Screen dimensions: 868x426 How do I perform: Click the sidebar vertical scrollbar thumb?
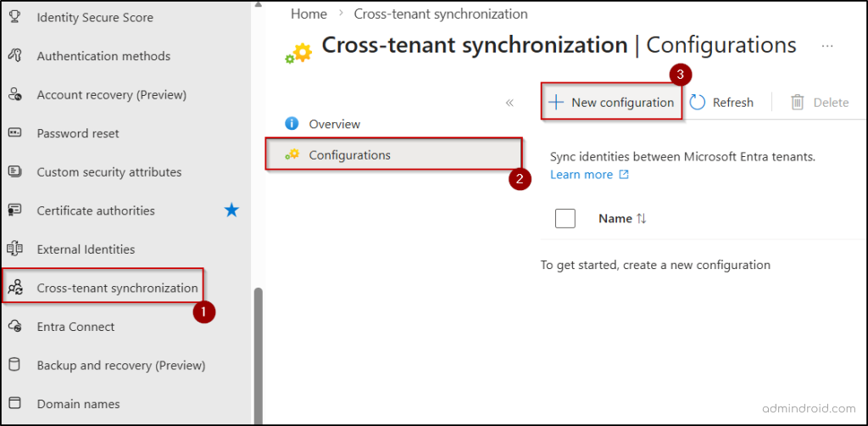pos(258,355)
